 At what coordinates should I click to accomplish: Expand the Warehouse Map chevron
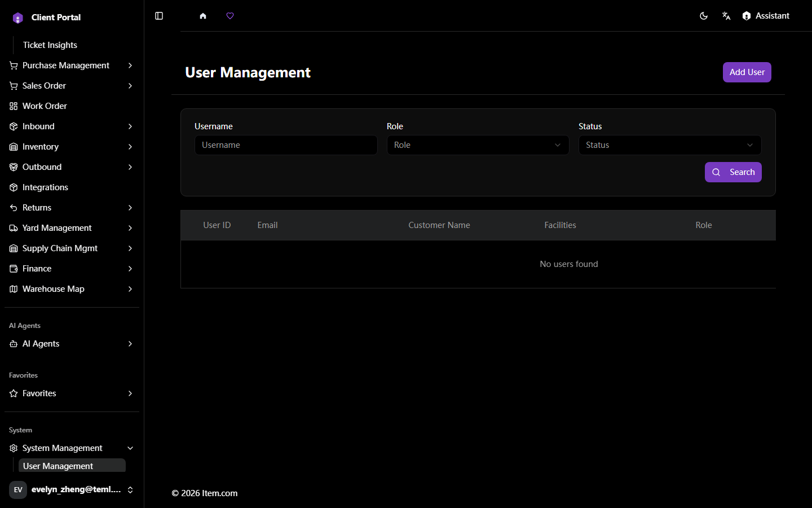(130, 289)
